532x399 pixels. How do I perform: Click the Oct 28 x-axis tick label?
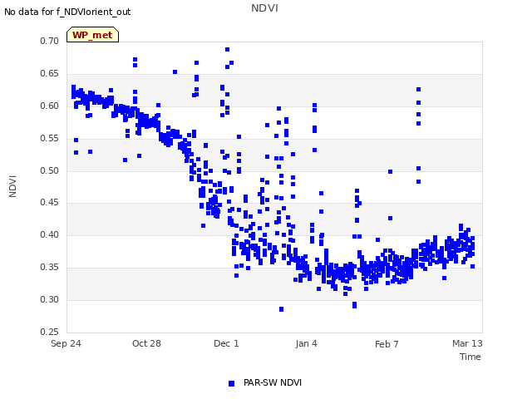pyautogui.click(x=146, y=343)
